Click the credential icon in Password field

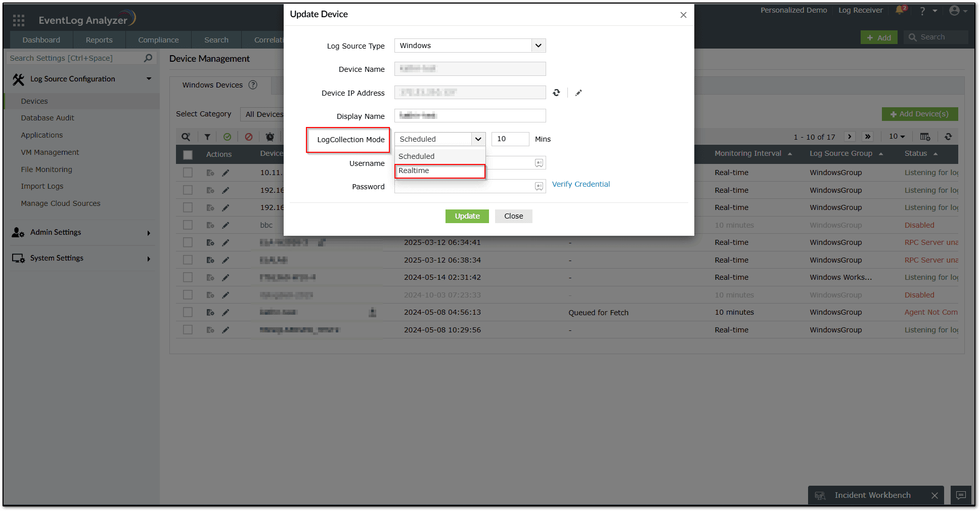(539, 186)
